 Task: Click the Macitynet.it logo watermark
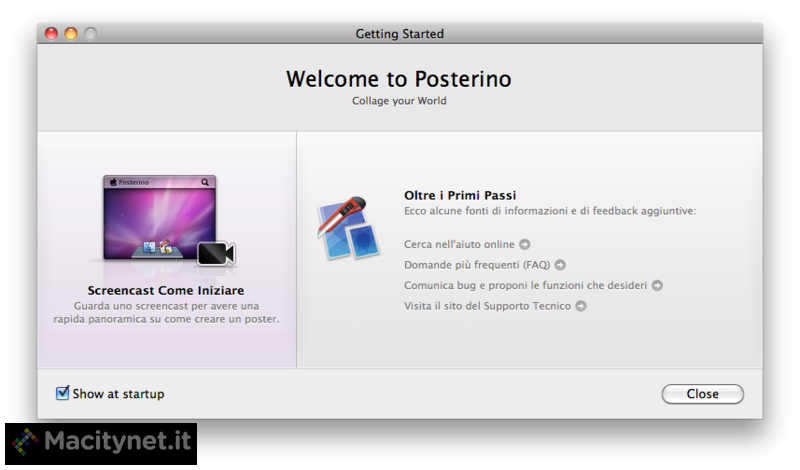pos(102,441)
